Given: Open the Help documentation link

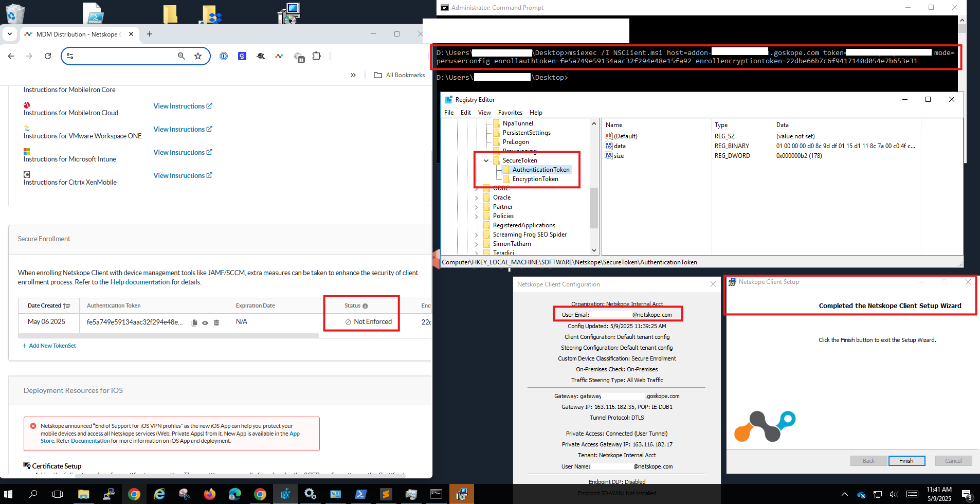Looking at the screenshot, I should (140, 282).
